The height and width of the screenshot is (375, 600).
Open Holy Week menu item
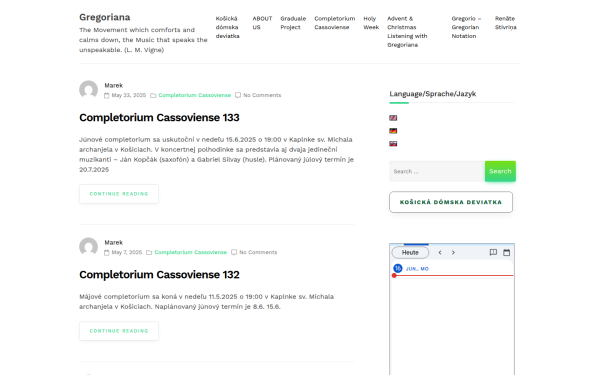(x=371, y=23)
